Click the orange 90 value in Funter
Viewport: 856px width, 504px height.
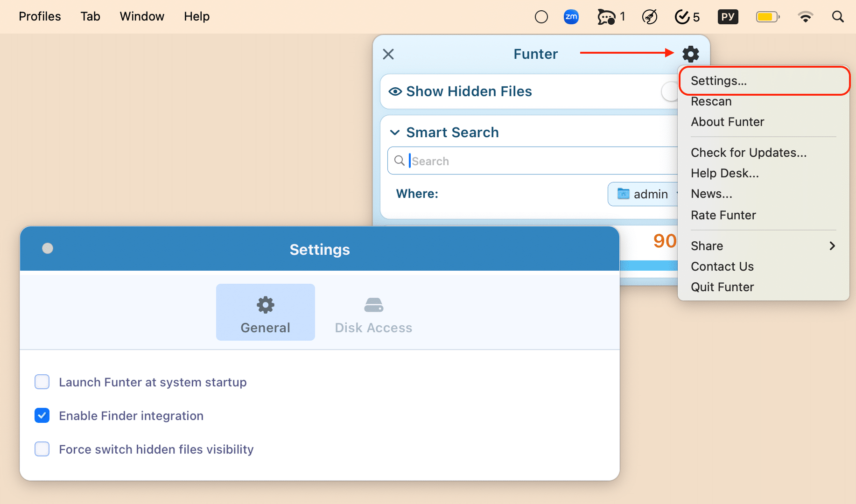coord(665,241)
